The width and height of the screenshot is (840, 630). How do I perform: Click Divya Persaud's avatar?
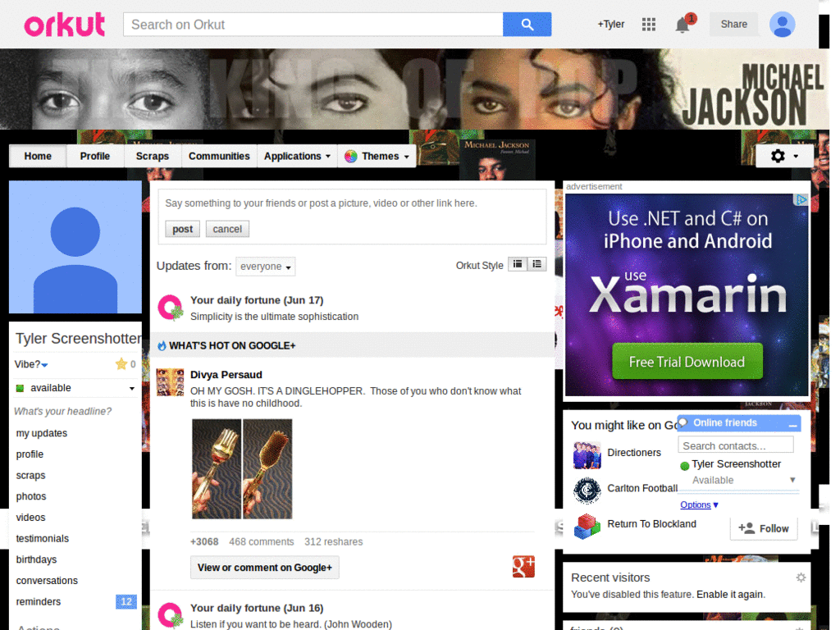pos(171,382)
